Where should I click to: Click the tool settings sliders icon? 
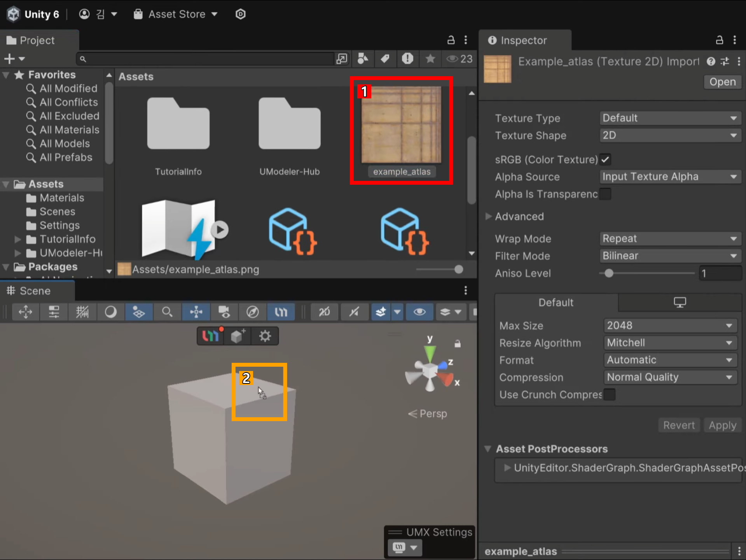coord(54,312)
